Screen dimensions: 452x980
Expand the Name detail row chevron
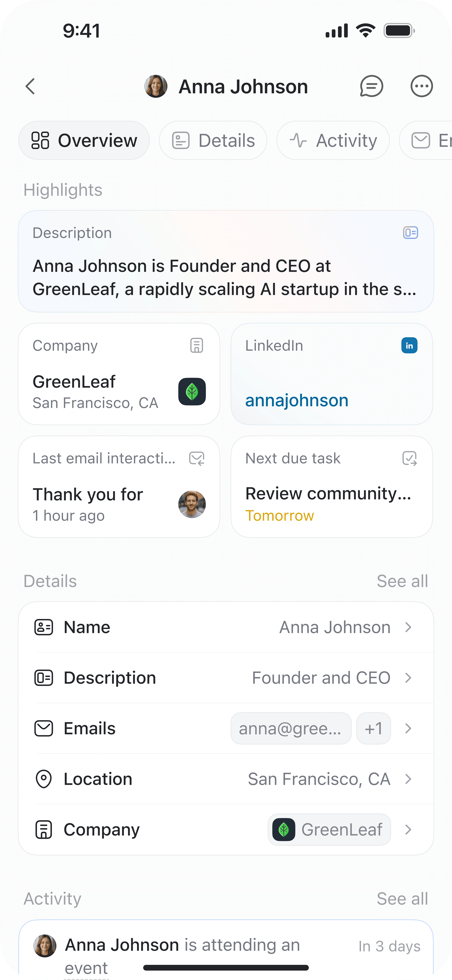pyautogui.click(x=408, y=627)
